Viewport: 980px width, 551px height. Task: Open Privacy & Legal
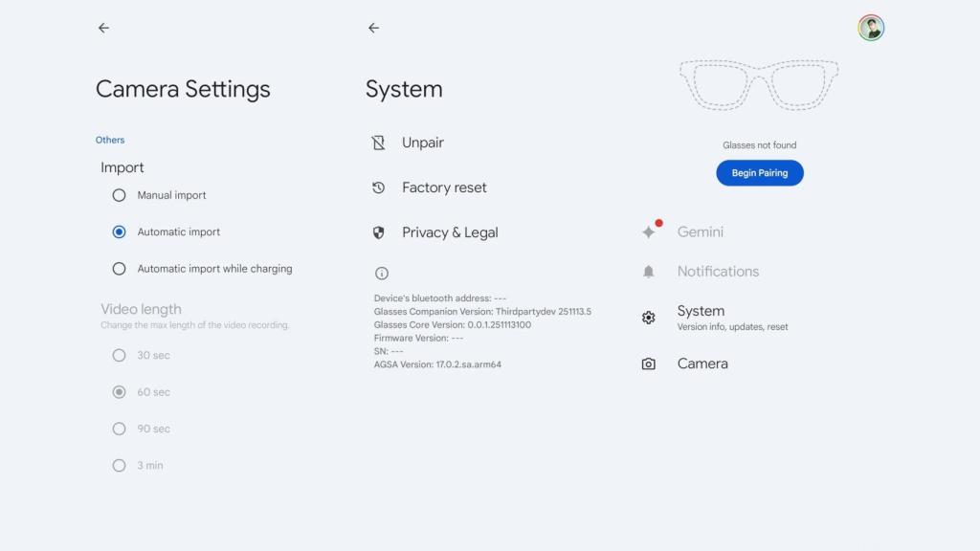click(x=450, y=232)
